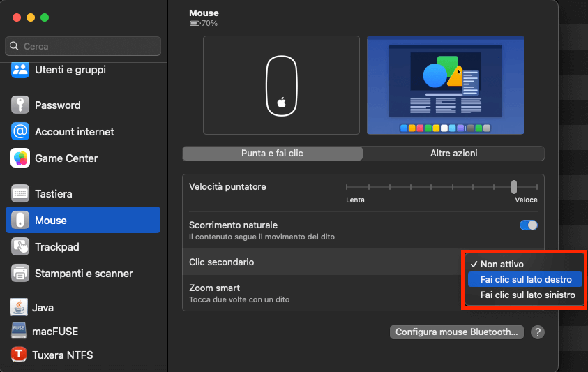This screenshot has height=372, width=588.
Task: Click 'Configura mouse Bluetooth...' button
Action: pos(456,332)
